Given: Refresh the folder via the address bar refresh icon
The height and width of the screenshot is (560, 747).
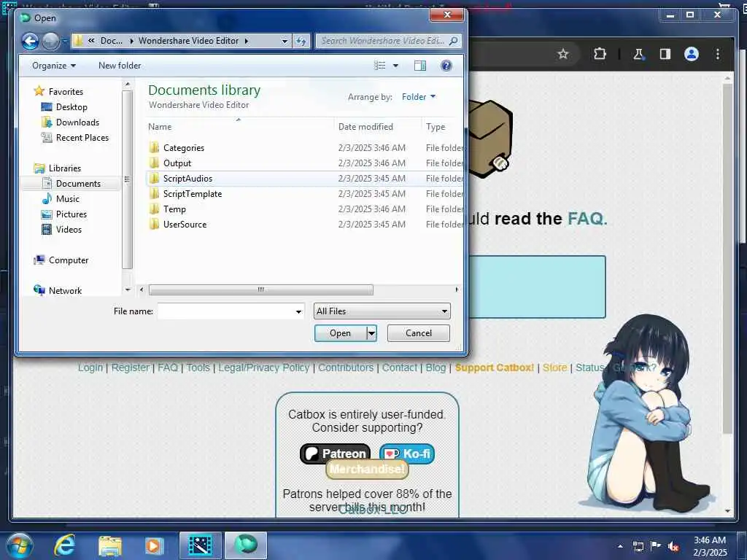Looking at the screenshot, I should click(301, 41).
